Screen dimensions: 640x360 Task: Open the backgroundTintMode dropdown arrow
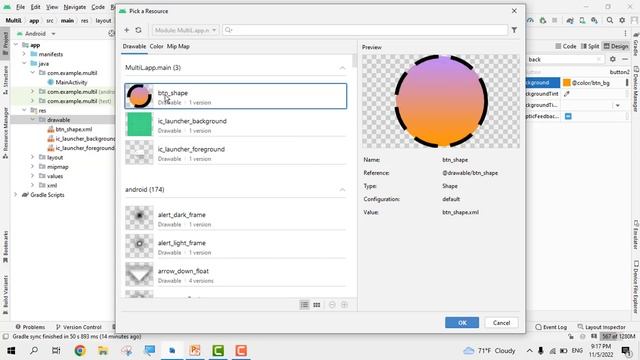point(618,105)
